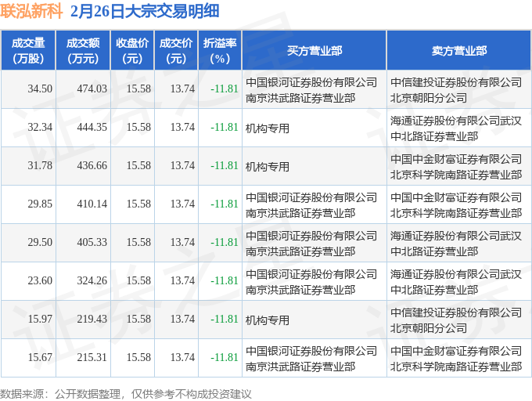Select discount -11.81 in the 215.31 row

225,358
